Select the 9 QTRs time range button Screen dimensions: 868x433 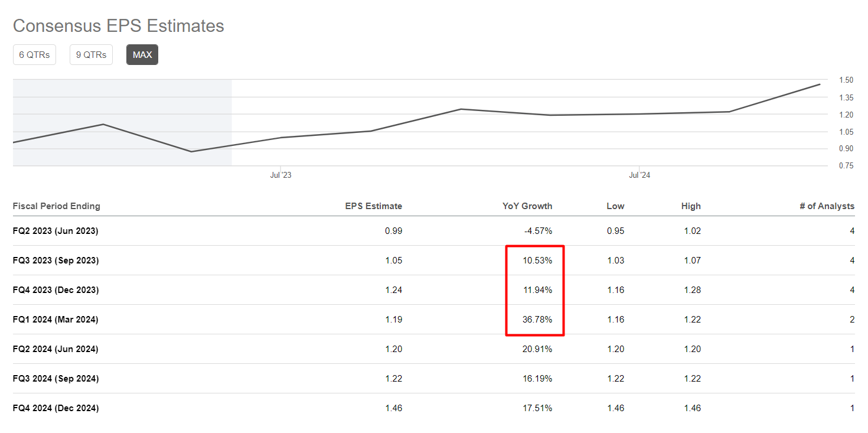(90, 54)
